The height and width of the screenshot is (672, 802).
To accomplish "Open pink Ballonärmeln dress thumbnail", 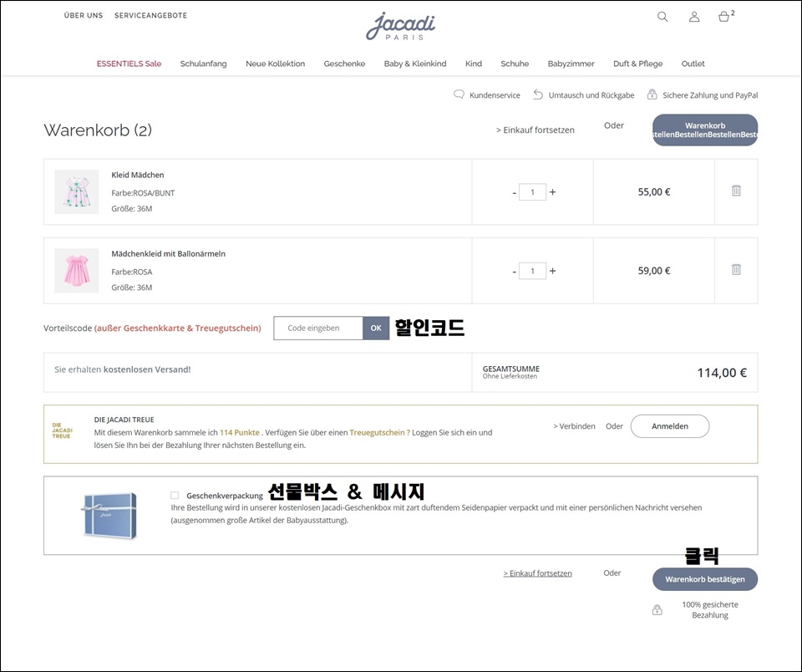I will (x=77, y=270).
